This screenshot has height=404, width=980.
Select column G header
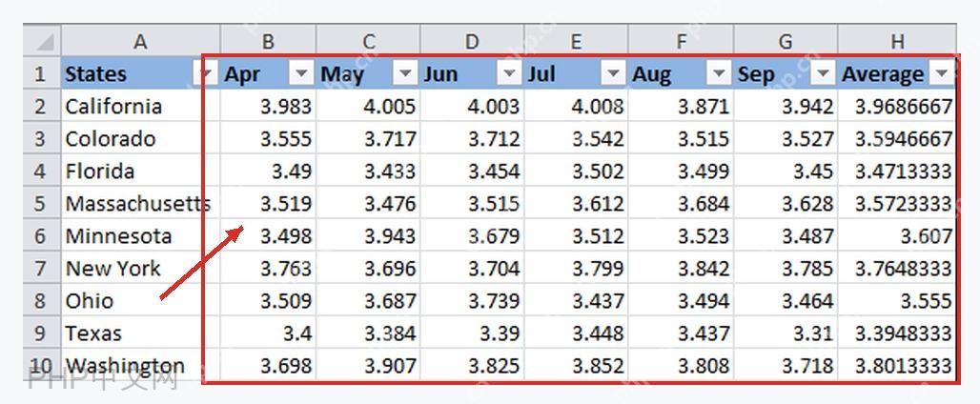point(786,41)
